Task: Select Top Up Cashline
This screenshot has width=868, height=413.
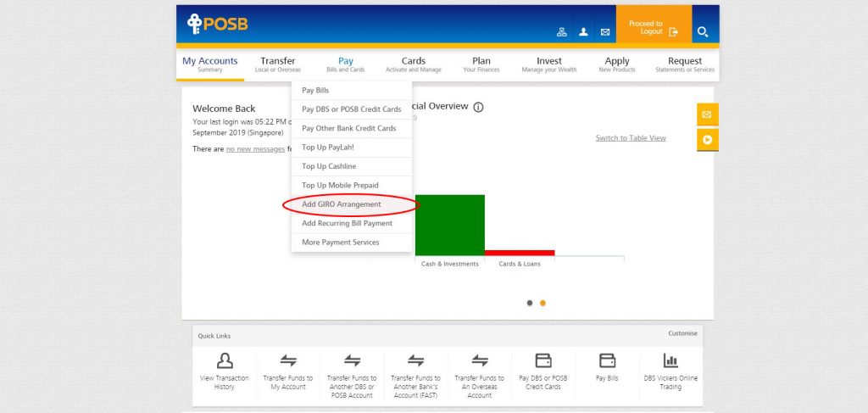Action: tap(352, 166)
